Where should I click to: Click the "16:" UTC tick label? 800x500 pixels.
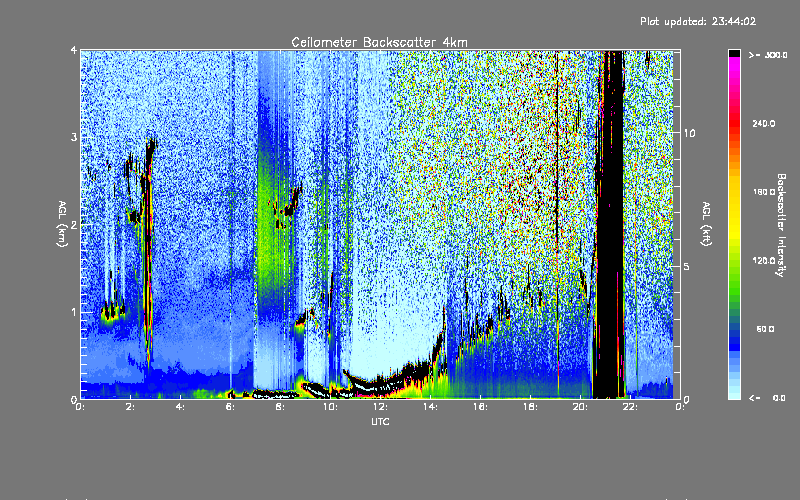[480, 407]
